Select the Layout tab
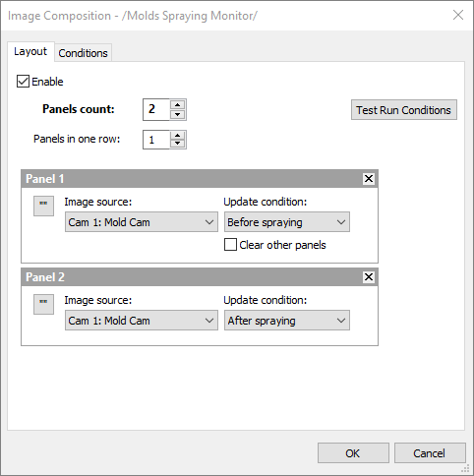Image resolution: width=474 pixels, height=476 pixels. pyautogui.click(x=30, y=51)
